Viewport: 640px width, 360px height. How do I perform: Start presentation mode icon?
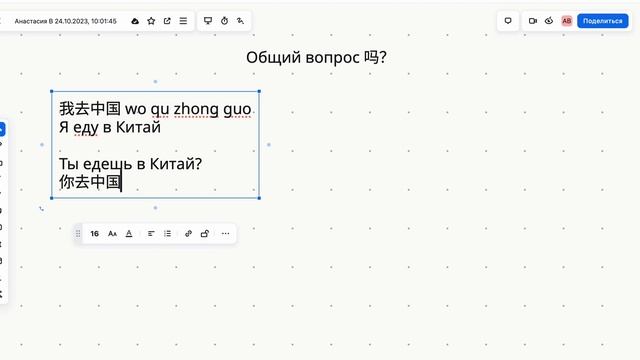[208, 21]
